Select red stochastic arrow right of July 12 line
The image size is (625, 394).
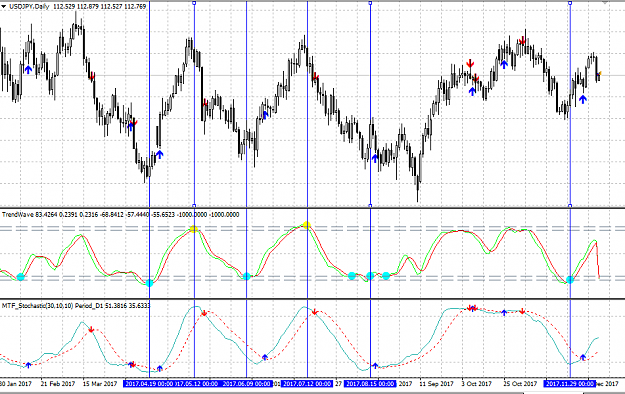[314, 312]
